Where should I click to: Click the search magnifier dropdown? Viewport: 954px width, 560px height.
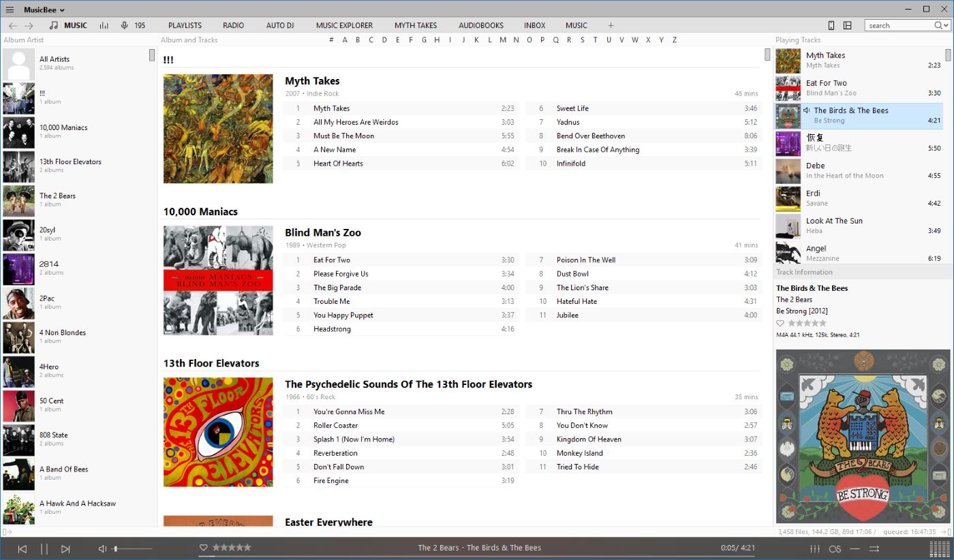click(x=941, y=25)
